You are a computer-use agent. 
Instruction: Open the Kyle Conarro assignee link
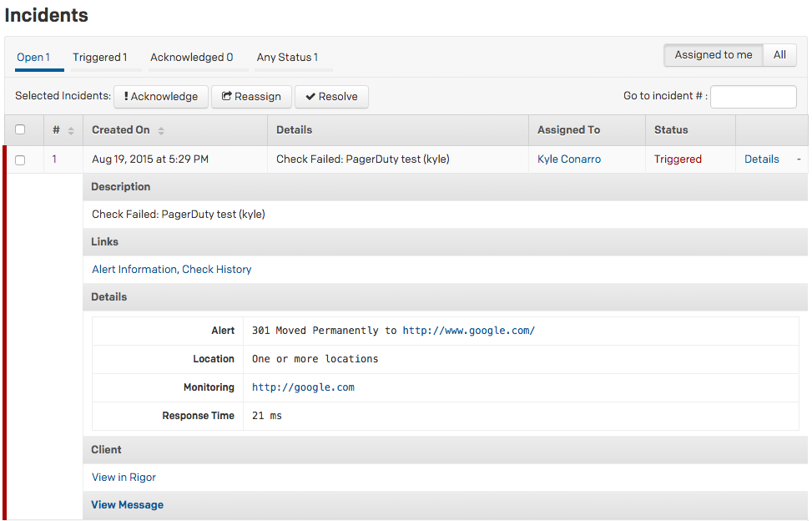click(569, 159)
